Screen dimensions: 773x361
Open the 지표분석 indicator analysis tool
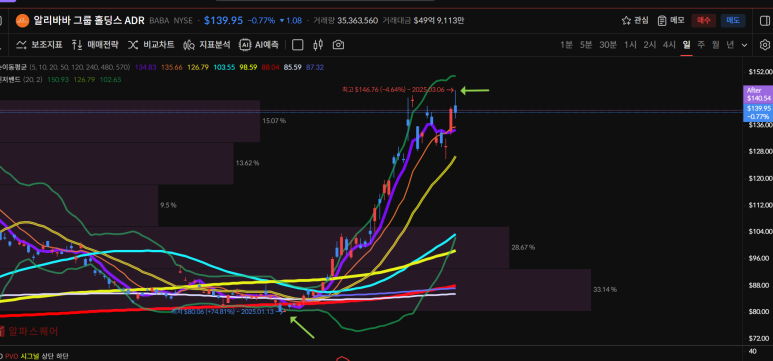tap(207, 45)
